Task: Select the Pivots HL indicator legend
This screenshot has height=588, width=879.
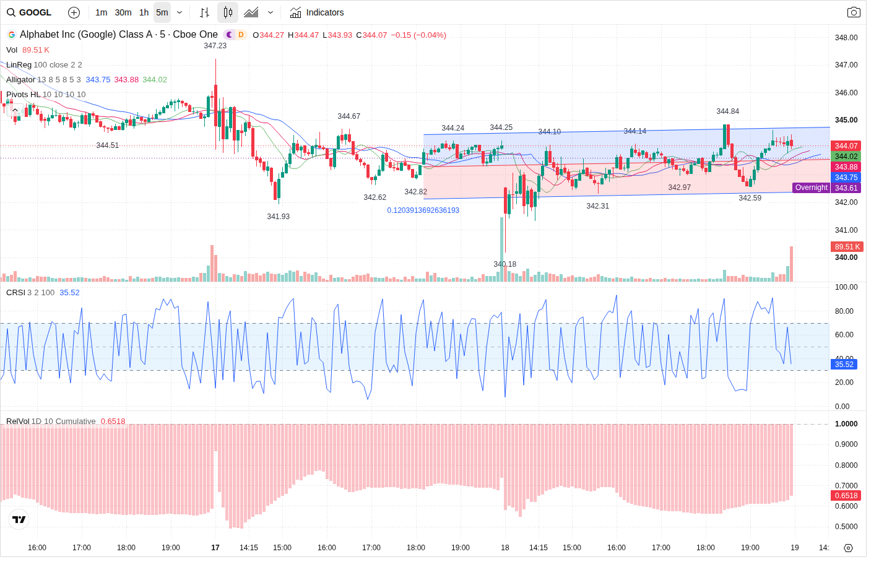Action: click(x=46, y=95)
